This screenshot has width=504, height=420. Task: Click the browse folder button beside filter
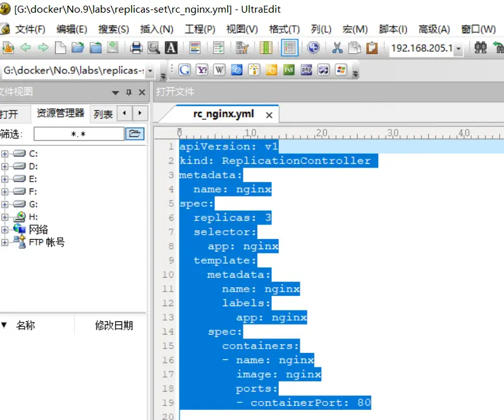(x=135, y=133)
